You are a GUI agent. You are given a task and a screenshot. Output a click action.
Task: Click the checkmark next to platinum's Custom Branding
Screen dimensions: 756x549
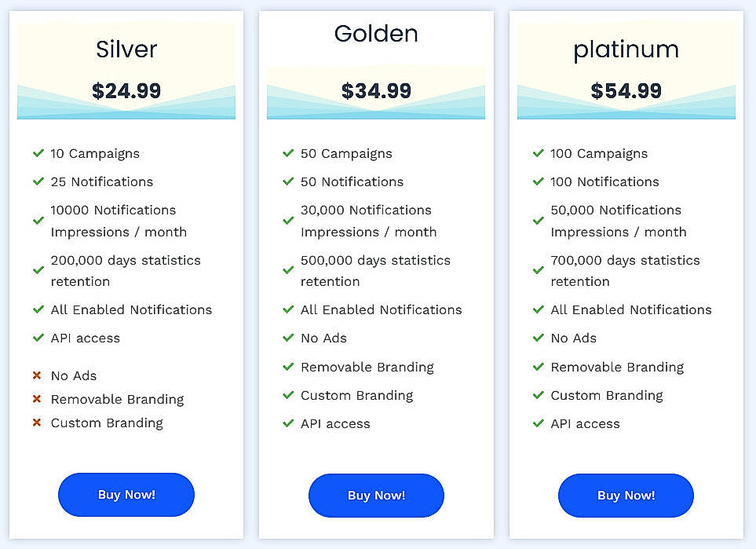point(539,395)
